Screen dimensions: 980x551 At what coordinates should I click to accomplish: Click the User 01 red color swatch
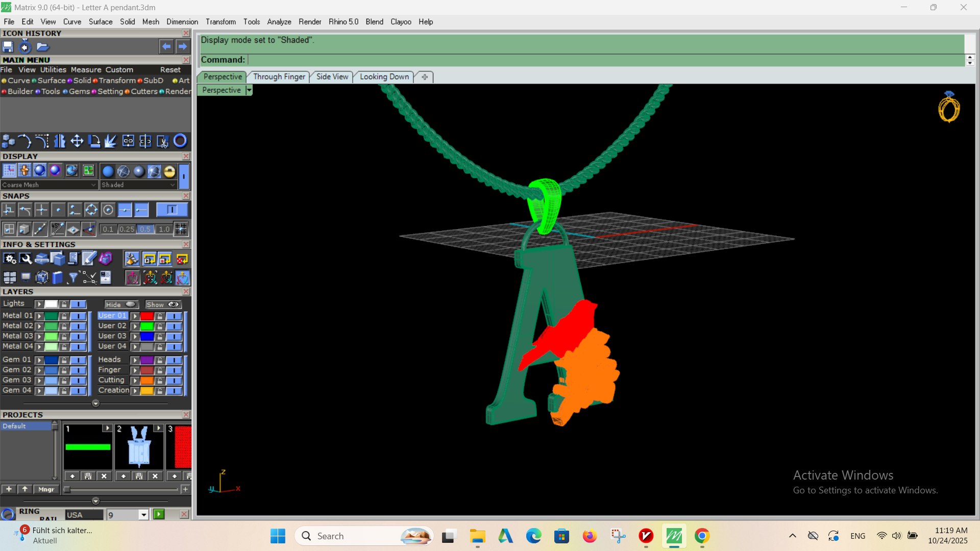[147, 316]
